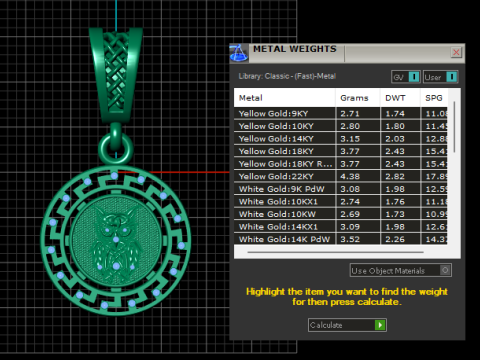This screenshot has height=360, width=480.
Task: Click the Metal Weights flask icon
Action: click(x=239, y=53)
